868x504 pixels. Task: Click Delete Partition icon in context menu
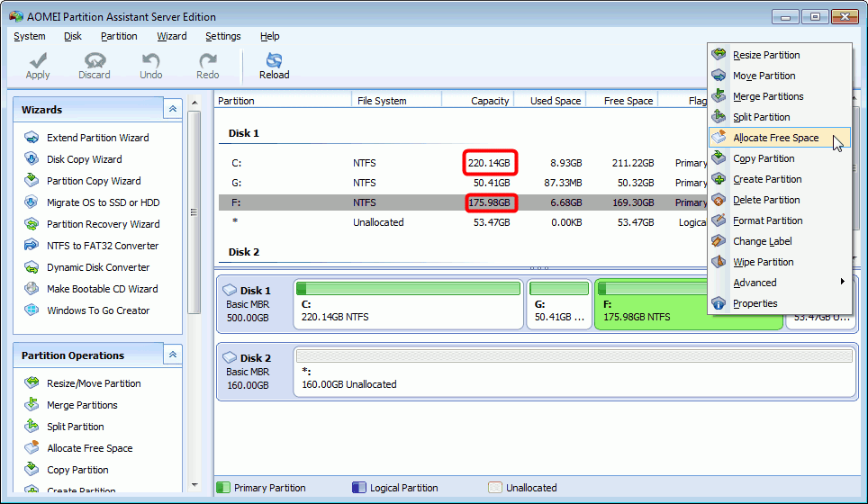719,200
